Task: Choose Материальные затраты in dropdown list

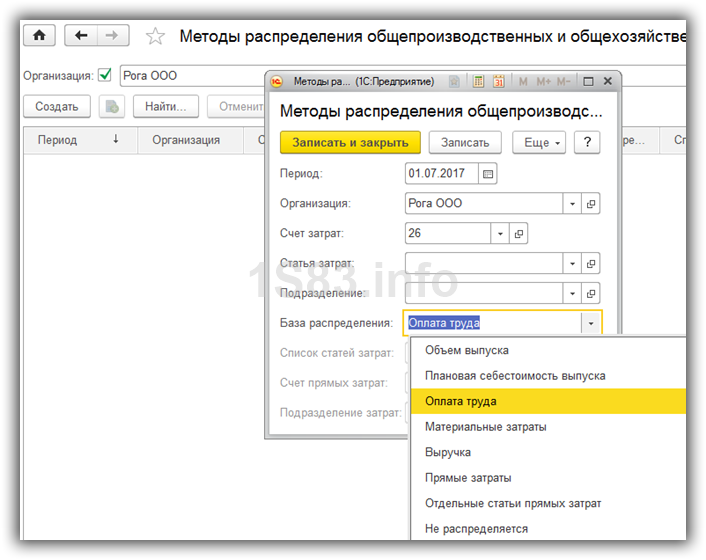Action: tap(485, 427)
